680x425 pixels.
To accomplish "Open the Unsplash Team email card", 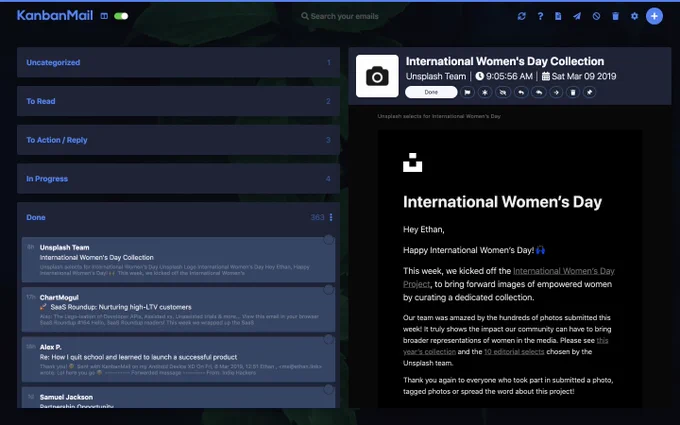I will (178, 260).
